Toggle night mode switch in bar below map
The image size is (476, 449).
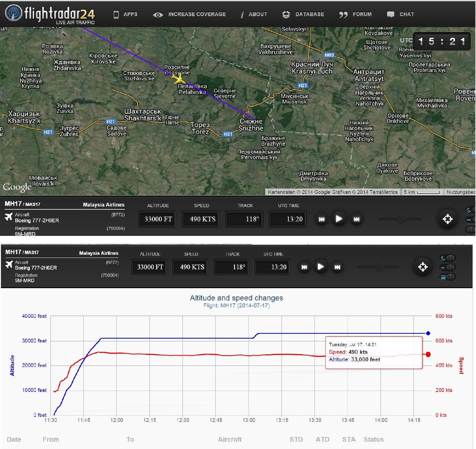(x=470, y=210)
